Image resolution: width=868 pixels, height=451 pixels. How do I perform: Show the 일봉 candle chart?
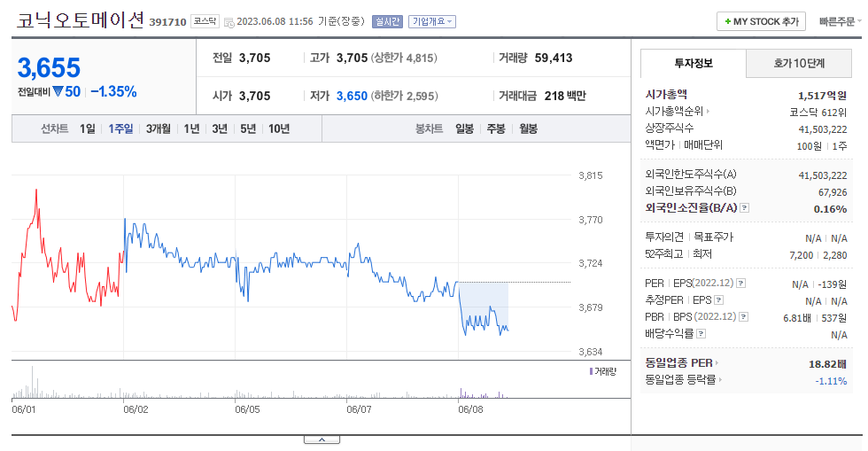[x=464, y=128]
